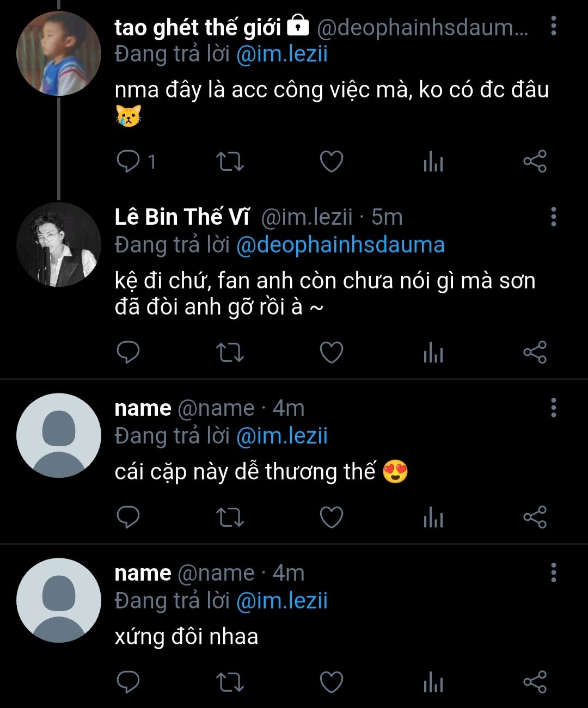Like the "nma đây là acc công việc" tweet
588x708 pixels.
pyautogui.click(x=331, y=162)
